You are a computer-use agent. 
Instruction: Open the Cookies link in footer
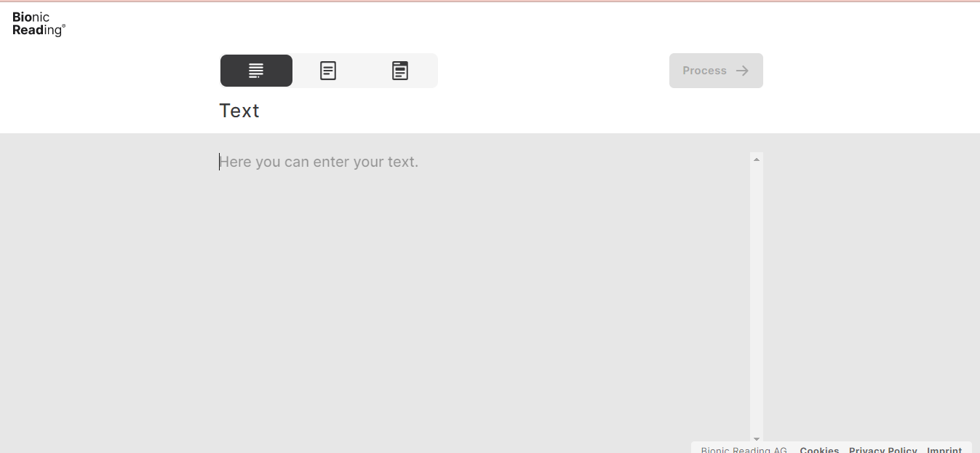819,450
